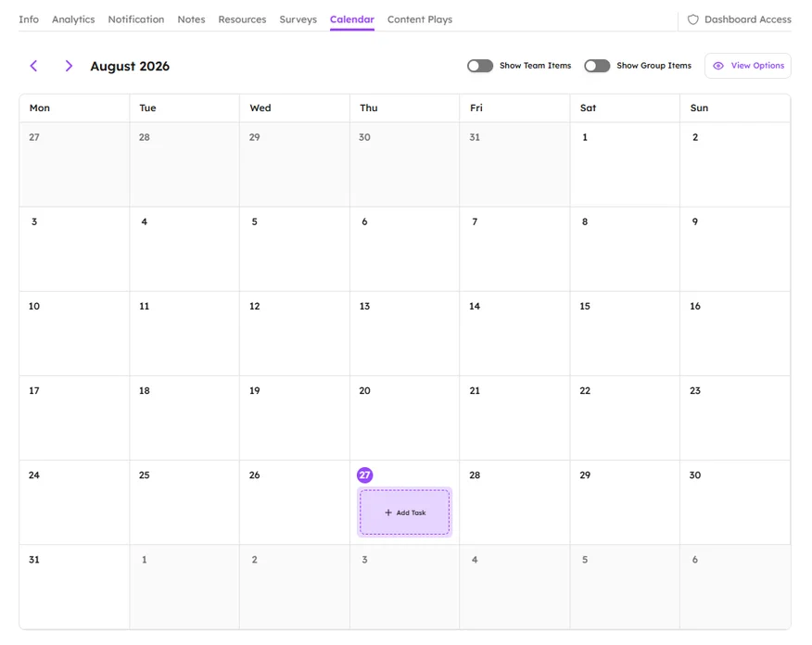This screenshot has height=645, width=812.
Task: Select Monday August 3
Action: pos(74,249)
